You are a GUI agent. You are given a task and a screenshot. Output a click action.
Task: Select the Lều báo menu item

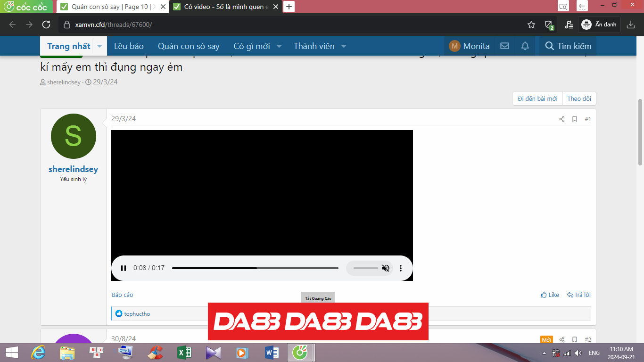click(128, 46)
